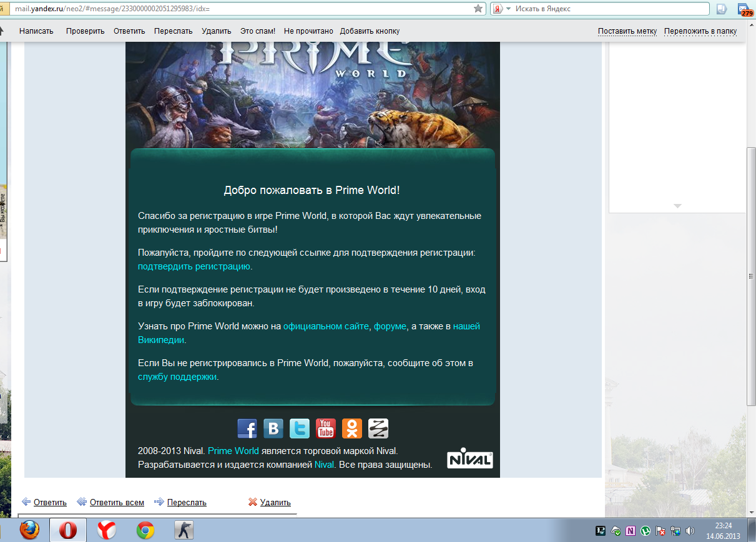
Task: Click the page vertical scrollbar thumb
Action: (751, 277)
